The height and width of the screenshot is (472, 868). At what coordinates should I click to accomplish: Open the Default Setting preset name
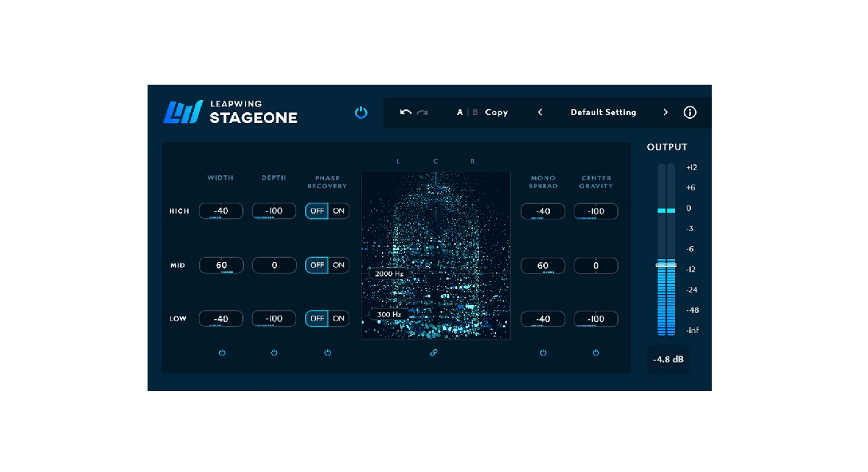point(603,112)
